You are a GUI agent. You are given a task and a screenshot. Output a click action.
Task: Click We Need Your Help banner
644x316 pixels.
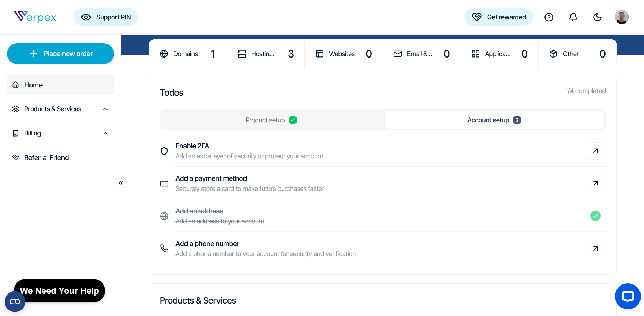coord(59,291)
